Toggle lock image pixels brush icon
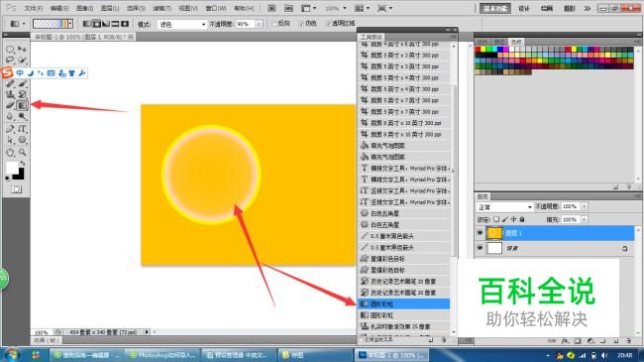644x362 pixels. click(x=504, y=219)
